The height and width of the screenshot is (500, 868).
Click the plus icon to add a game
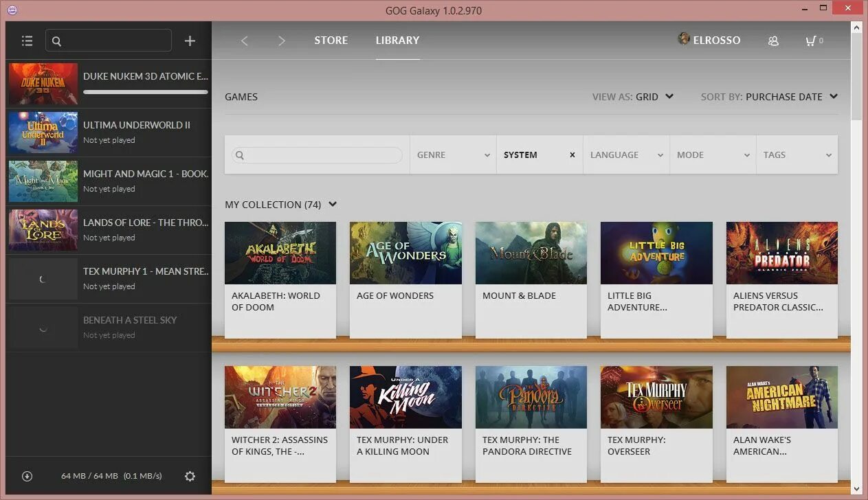point(190,41)
